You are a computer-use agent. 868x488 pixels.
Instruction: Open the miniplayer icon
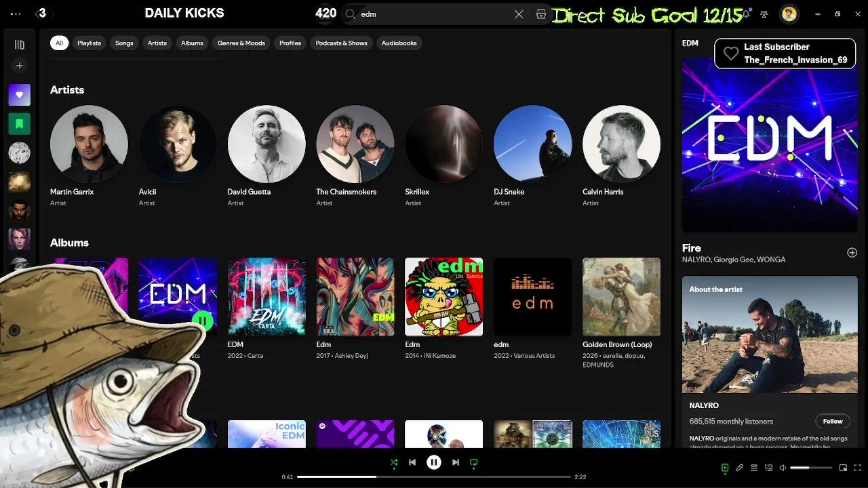coord(843,468)
